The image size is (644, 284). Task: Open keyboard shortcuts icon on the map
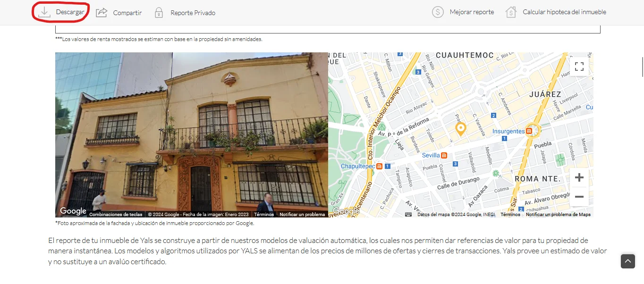pos(408,214)
